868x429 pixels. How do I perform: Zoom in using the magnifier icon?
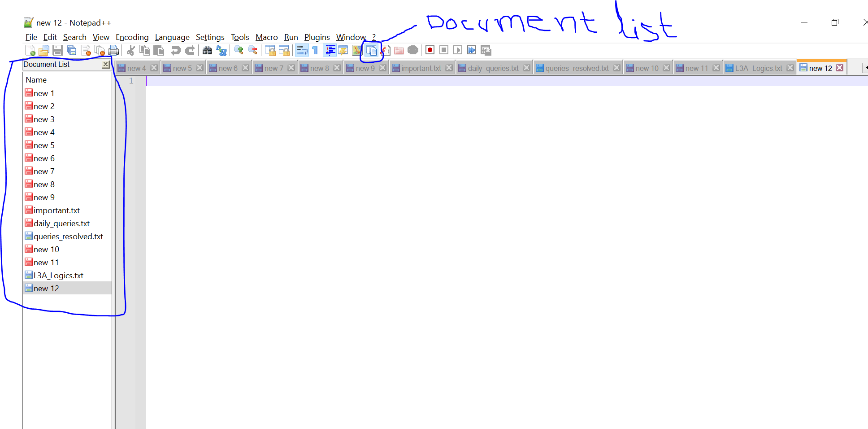[x=238, y=50]
